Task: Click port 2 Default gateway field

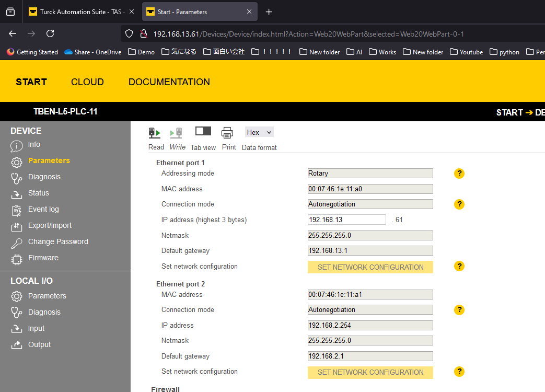Action: click(x=370, y=356)
